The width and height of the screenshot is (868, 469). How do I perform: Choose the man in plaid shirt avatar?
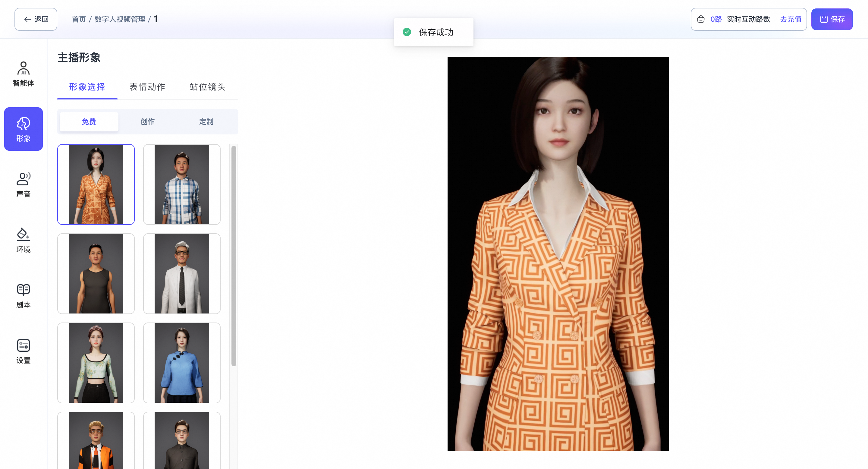(182, 184)
